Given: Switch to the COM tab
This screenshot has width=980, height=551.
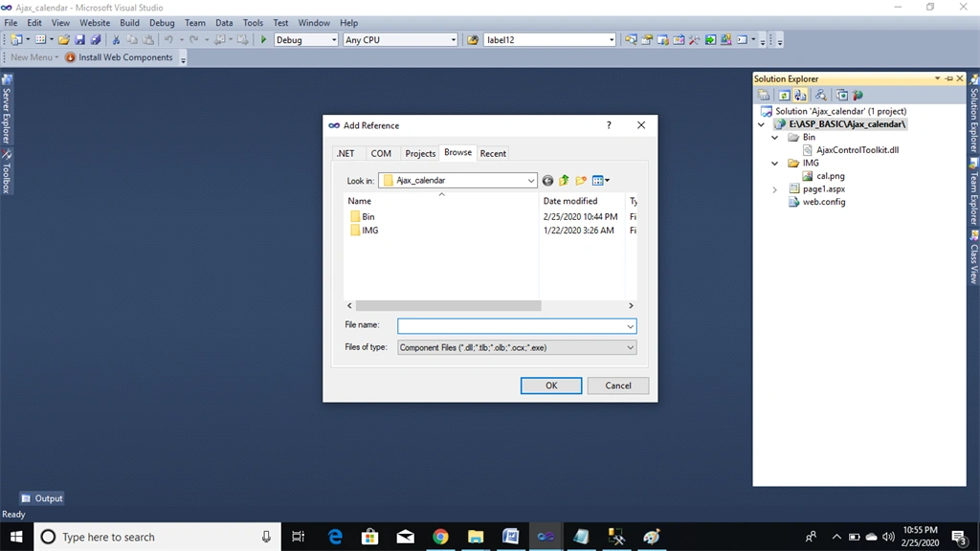Looking at the screenshot, I should coord(381,154).
